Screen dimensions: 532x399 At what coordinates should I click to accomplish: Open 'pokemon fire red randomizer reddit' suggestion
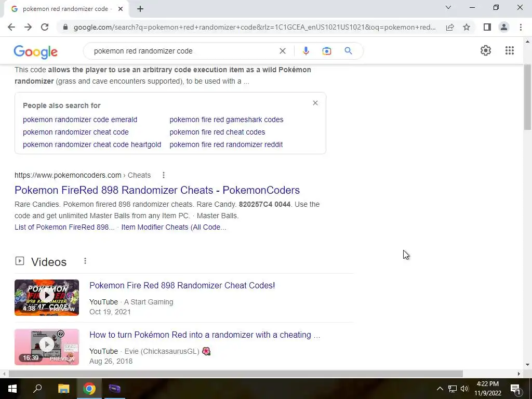(x=226, y=144)
